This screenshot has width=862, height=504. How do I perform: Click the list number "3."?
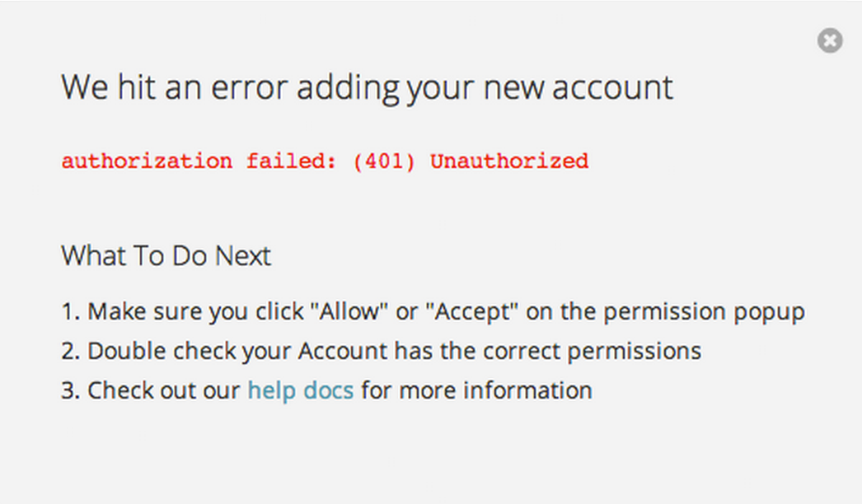point(71,391)
